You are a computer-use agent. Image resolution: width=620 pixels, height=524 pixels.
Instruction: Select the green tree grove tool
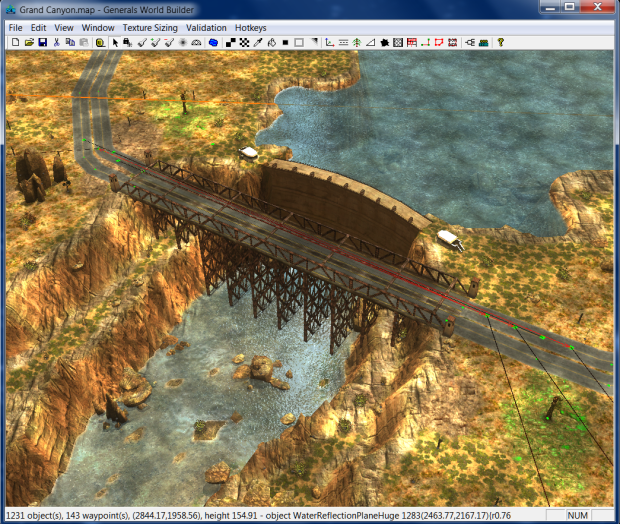[x=357, y=42]
